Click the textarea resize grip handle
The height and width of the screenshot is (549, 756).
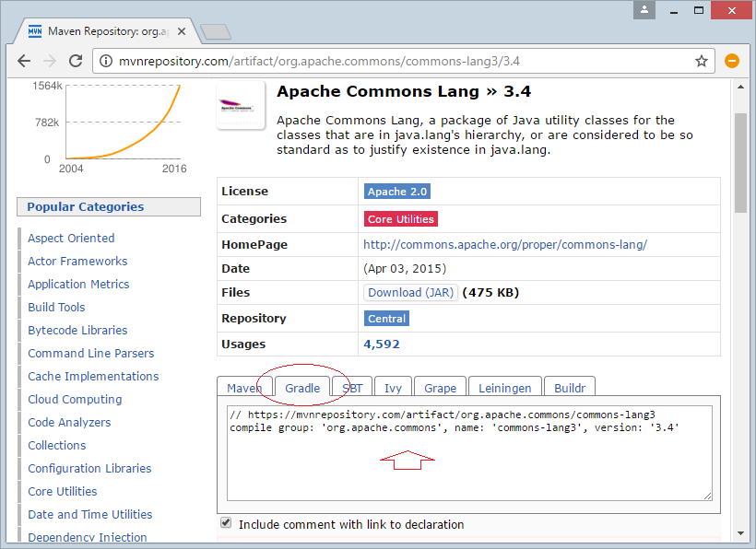[x=707, y=496]
